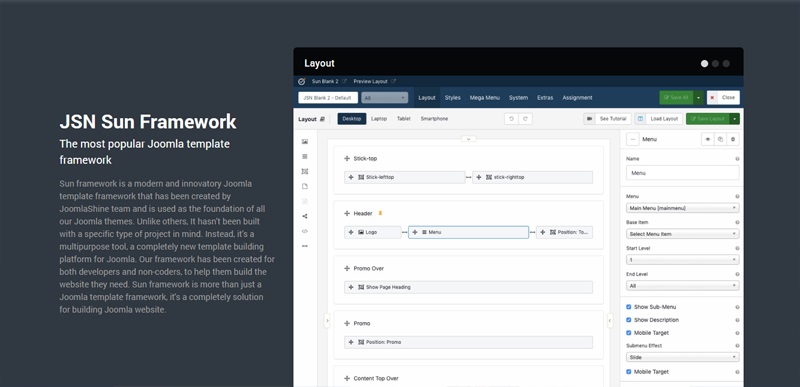The image size is (800, 387).
Task: Open the Extras tab
Action: 545,97
